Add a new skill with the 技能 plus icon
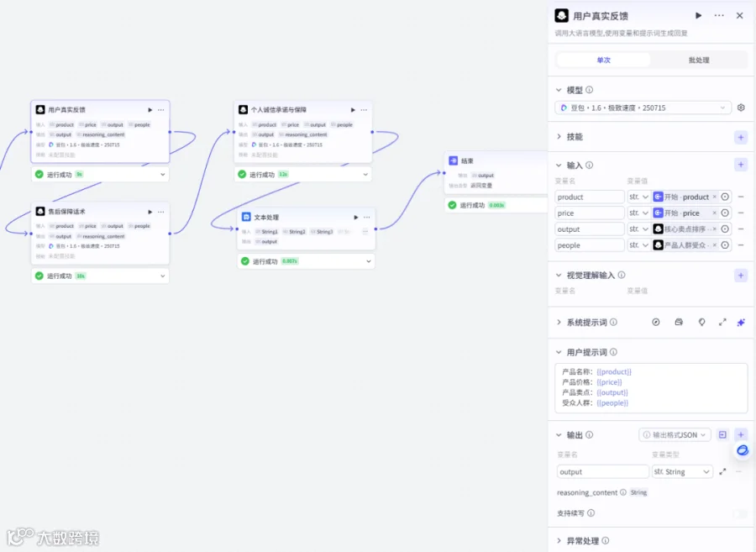Viewport: 756px width, 552px height. [x=741, y=137]
